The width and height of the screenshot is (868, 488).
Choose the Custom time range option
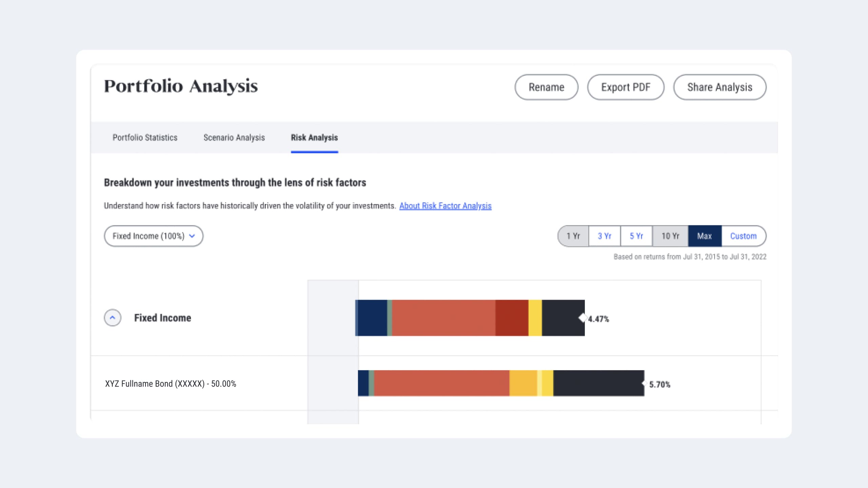coord(744,236)
